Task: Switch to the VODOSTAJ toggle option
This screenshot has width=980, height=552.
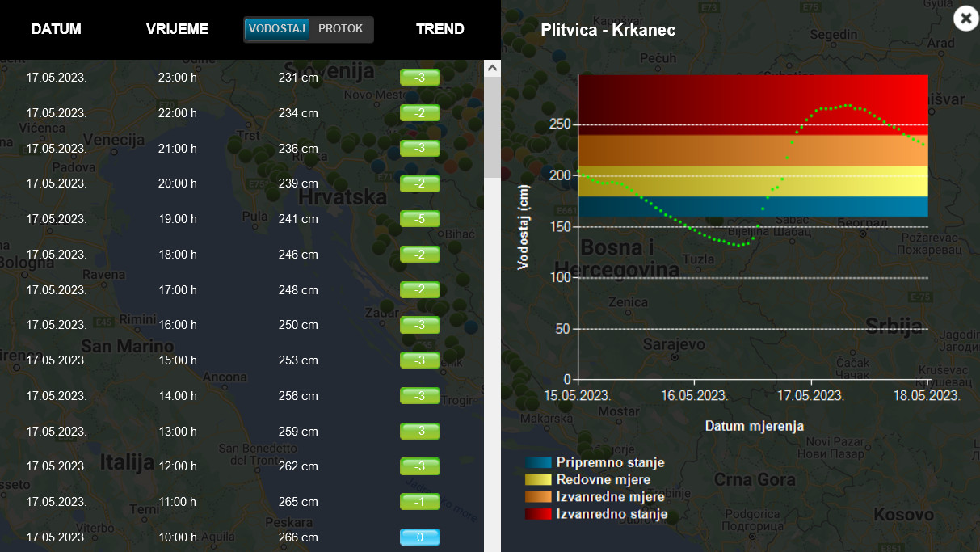Action: coord(277,29)
